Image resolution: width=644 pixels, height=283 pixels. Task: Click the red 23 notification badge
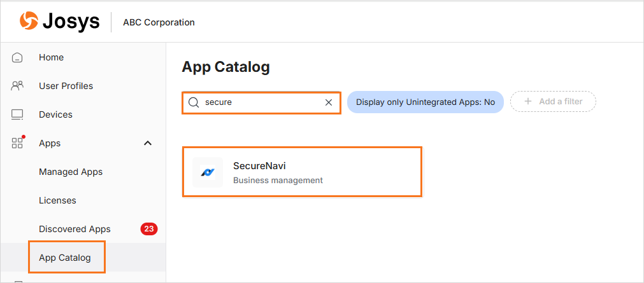149,229
